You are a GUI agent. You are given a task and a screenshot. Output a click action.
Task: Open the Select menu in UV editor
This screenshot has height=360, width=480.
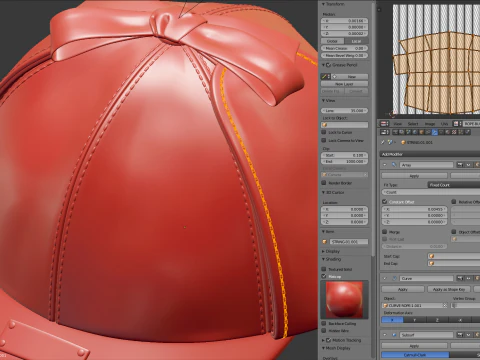point(413,124)
